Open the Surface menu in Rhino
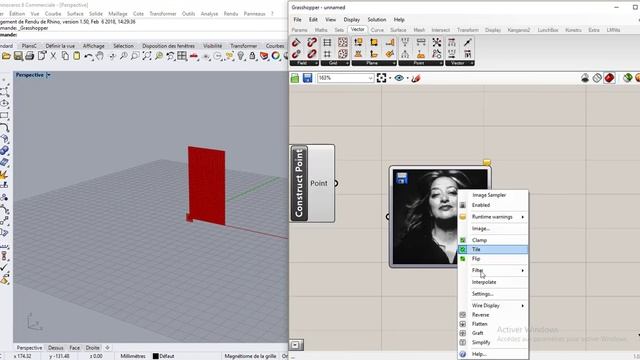 pos(75,13)
